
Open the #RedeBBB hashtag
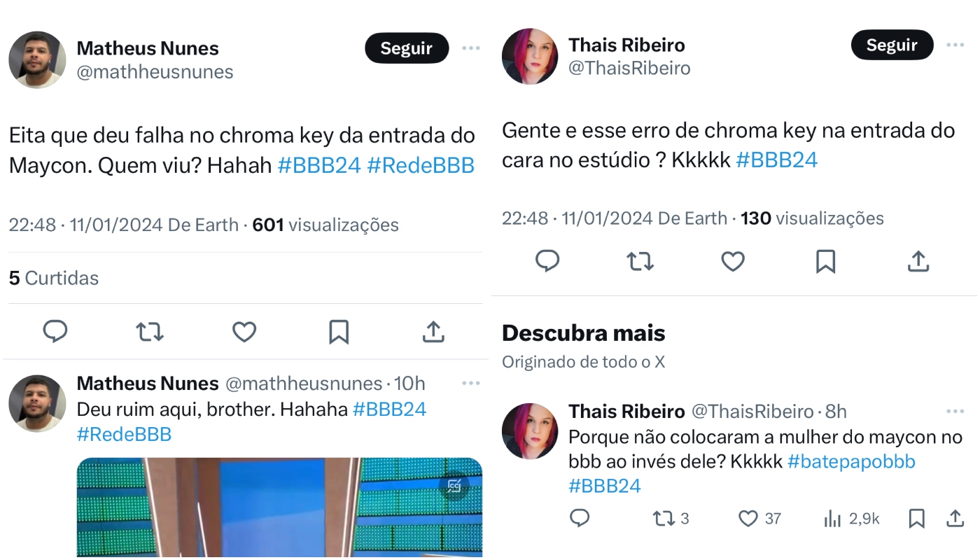pos(420,165)
